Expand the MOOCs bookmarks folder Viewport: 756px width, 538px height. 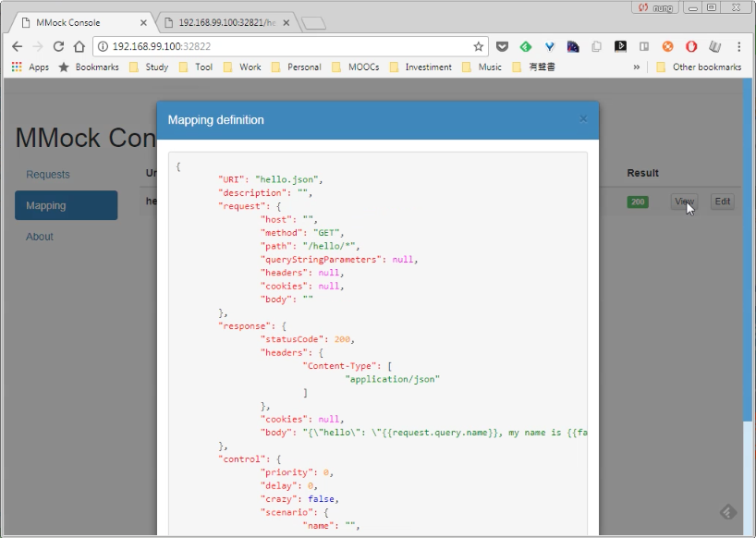coord(356,67)
